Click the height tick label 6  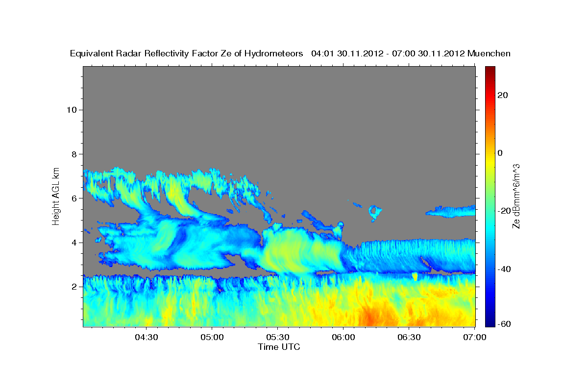click(74, 198)
